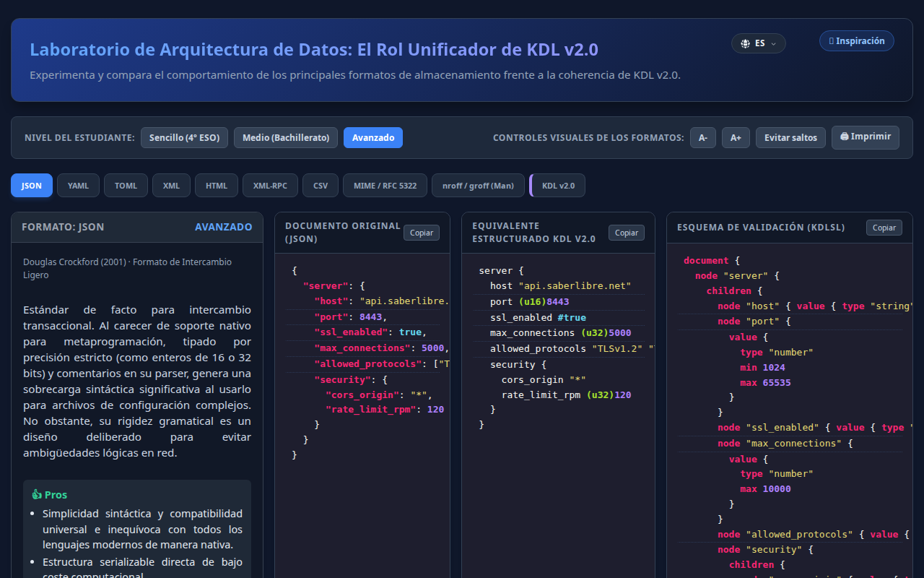The height and width of the screenshot is (578, 924).
Task: Switch to the XML-RPC tab
Action: click(x=270, y=186)
